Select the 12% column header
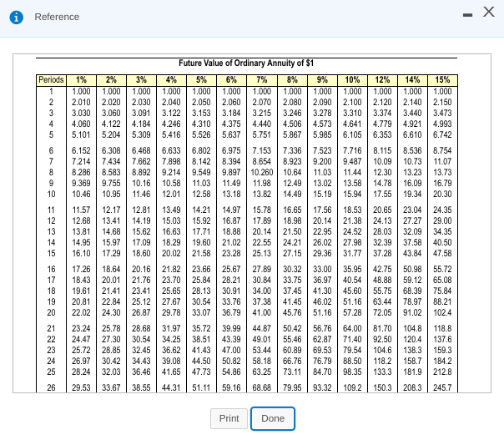This screenshot has width=504, height=435. click(382, 79)
